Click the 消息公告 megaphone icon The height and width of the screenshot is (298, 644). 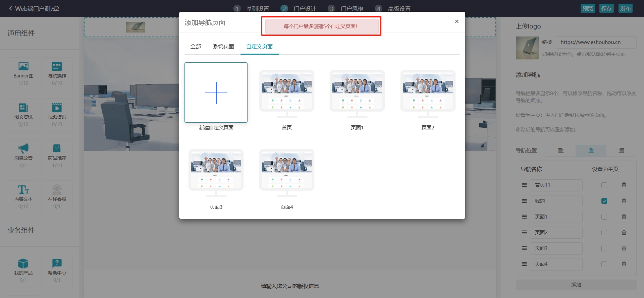[23, 148]
